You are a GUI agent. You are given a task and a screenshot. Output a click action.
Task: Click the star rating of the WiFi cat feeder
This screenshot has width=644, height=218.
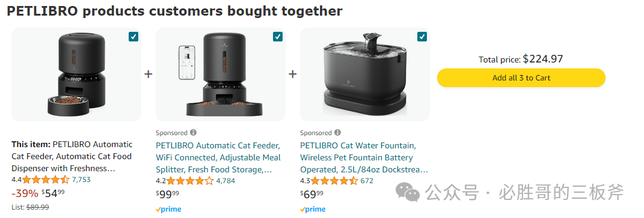pyautogui.click(x=190, y=181)
